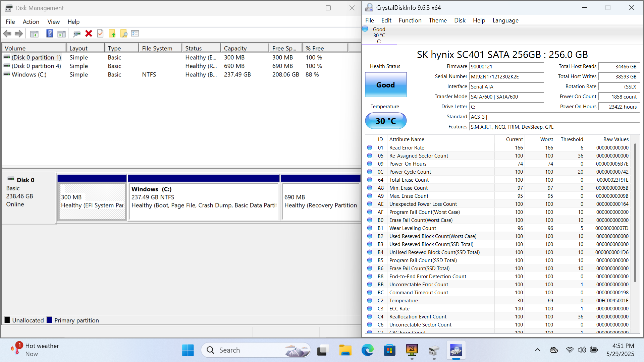
Task: Click the % Free column header
Action: click(x=325, y=48)
